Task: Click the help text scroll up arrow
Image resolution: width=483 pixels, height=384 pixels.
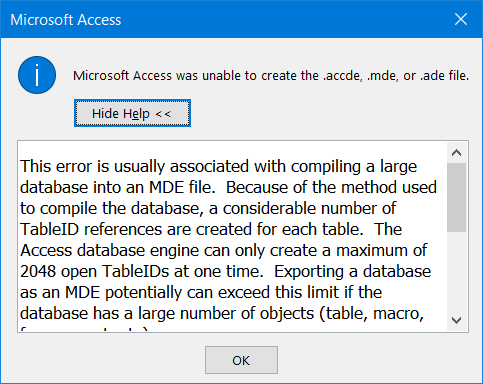Action: [x=456, y=153]
